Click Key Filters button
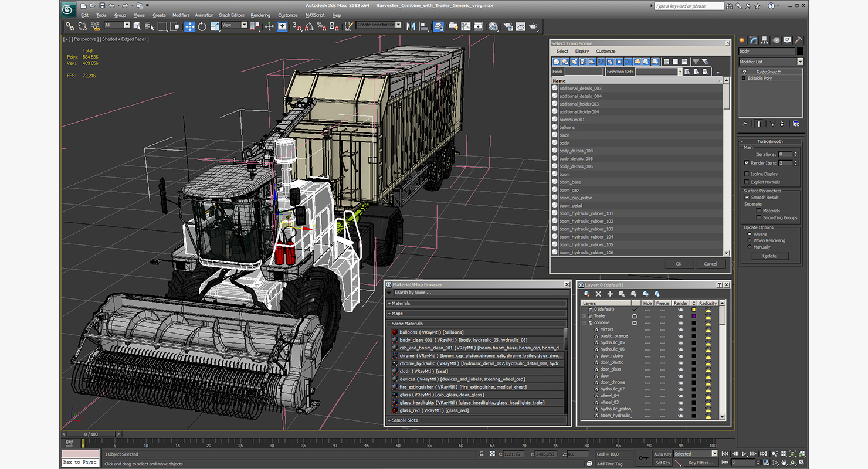The image size is (868, 469). pos(700,463)
